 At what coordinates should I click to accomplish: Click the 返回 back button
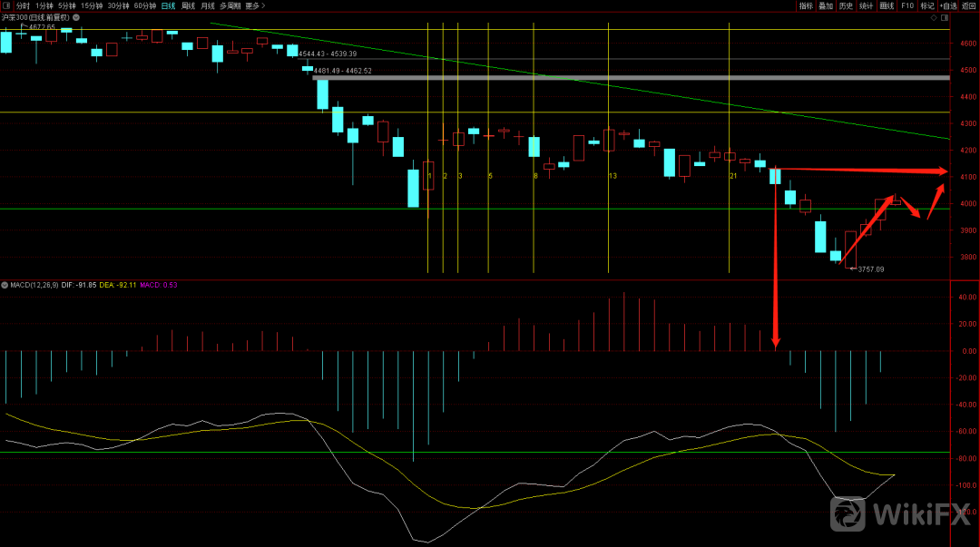969,5
